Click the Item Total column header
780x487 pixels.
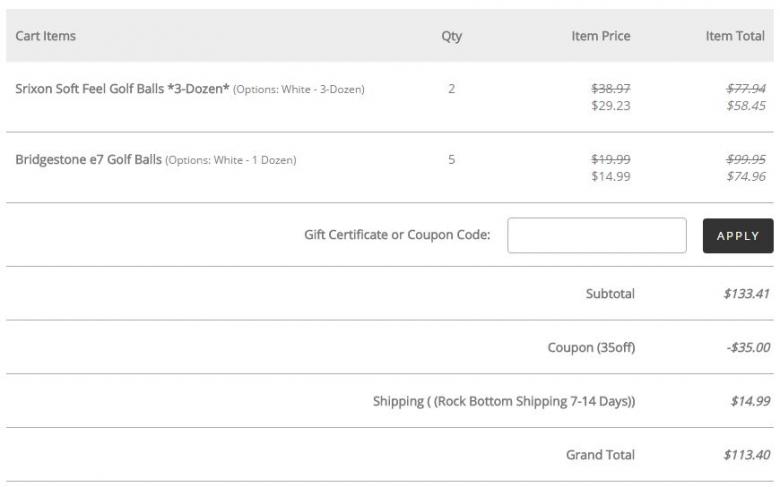click(735, 36)
